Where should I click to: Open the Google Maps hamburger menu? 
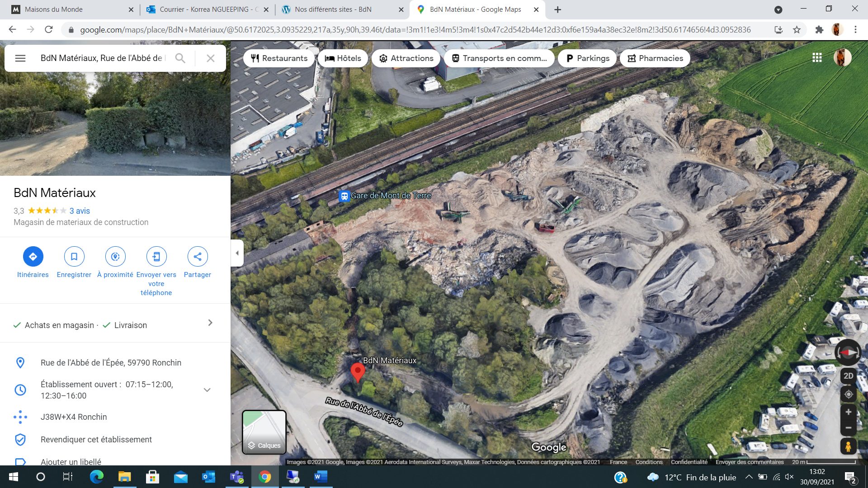[20, 58]
